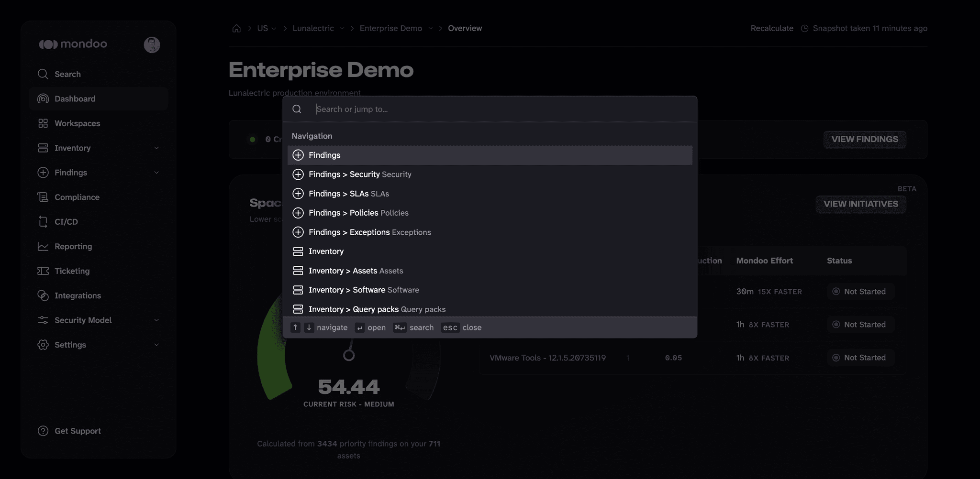Click the Not Started status for 30m row

tap(860, 292)
